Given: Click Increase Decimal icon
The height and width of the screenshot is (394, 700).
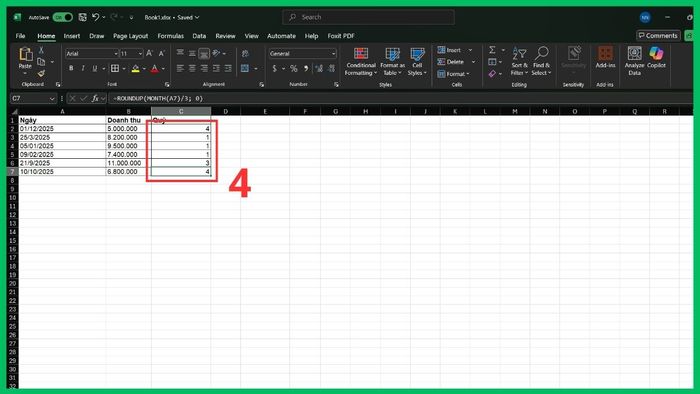Looking at the screenshot, I should (x=319, y=68).
